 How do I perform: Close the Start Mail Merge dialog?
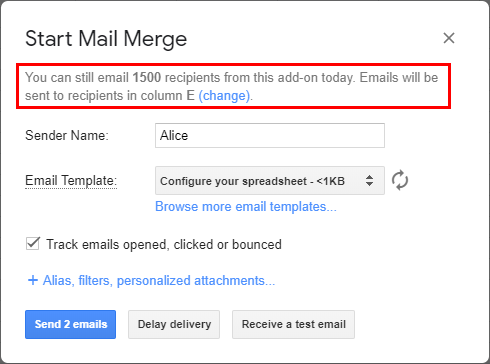coord(449,38)
